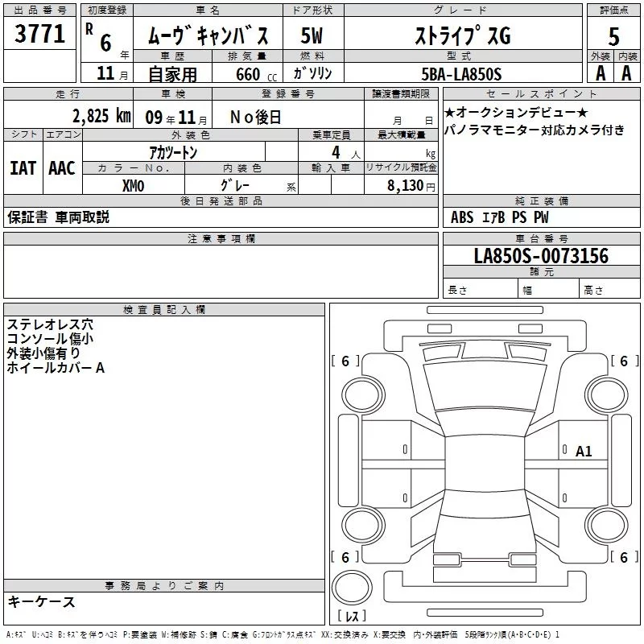Click the 出品番号 header

point(39,10)
